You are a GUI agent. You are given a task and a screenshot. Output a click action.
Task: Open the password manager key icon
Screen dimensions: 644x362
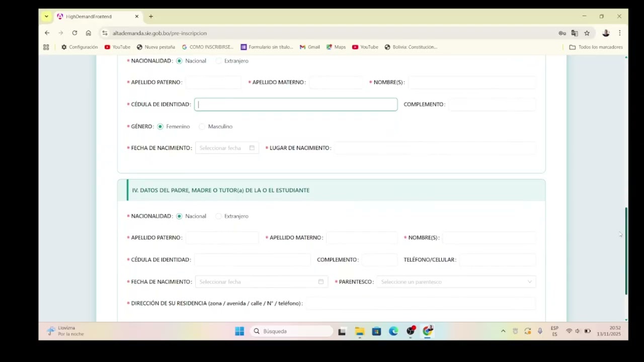click(562, 33)
